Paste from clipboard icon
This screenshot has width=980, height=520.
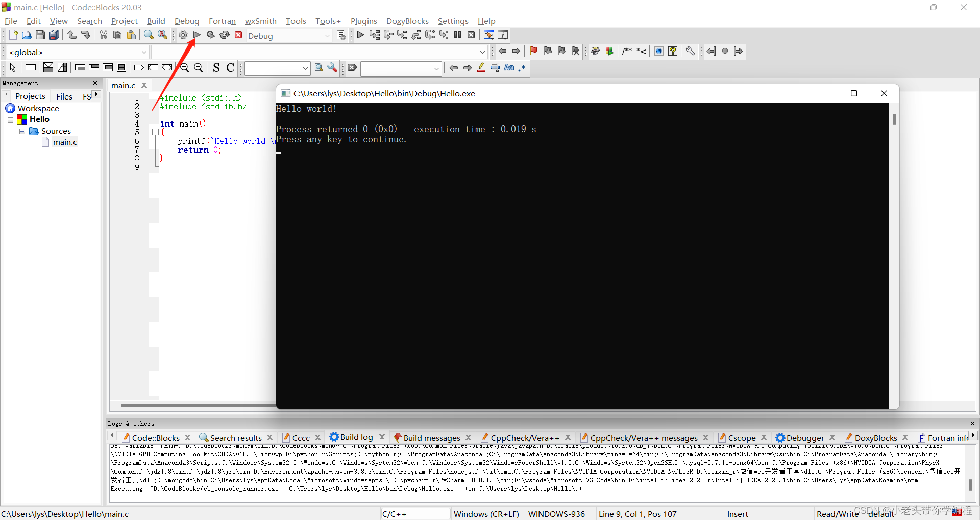(131, 35)
